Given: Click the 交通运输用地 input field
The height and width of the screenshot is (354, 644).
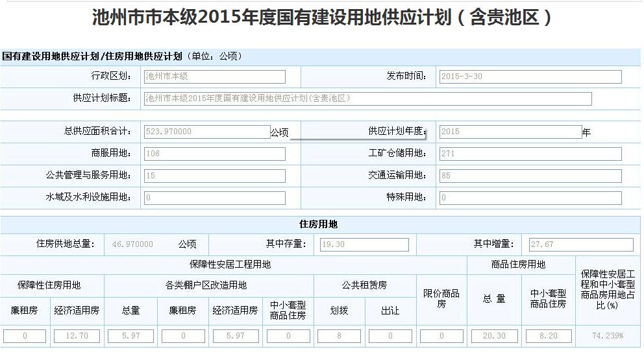Looking at the screenshot, I should tap(530, 176).
